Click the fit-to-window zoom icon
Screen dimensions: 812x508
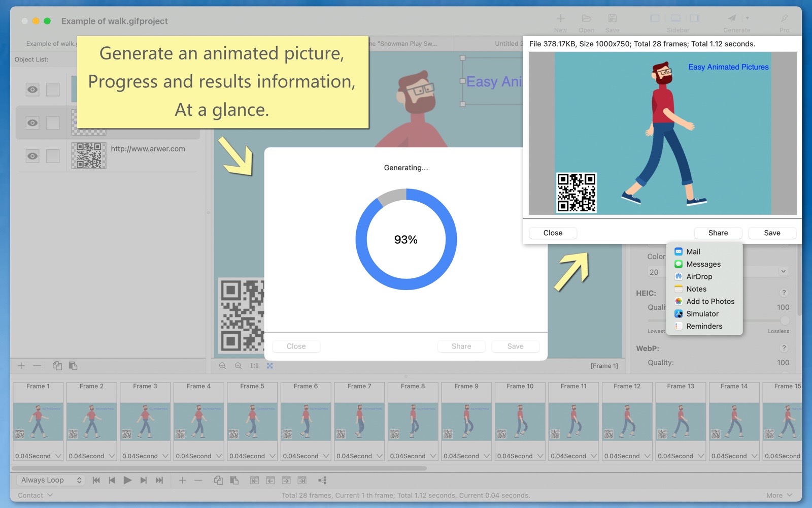pyautogui.click(x=270, y=366)
